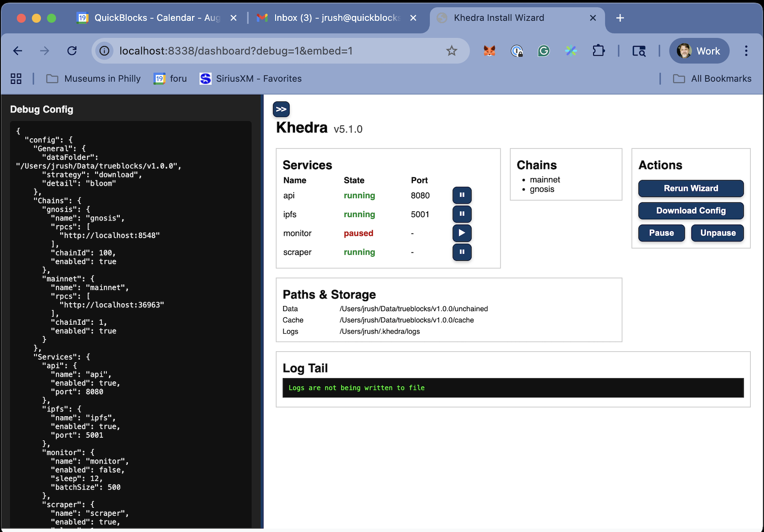Open the MetaMask fox extension
Image resolution: width=764 pixels, height=532 pixels.
point(489,51)
